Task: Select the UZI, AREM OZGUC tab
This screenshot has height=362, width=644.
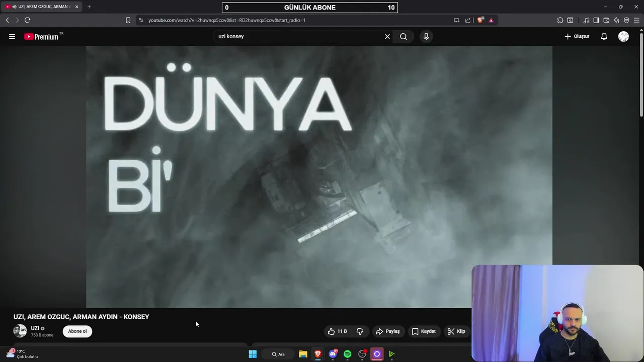Action: point(41,7)
